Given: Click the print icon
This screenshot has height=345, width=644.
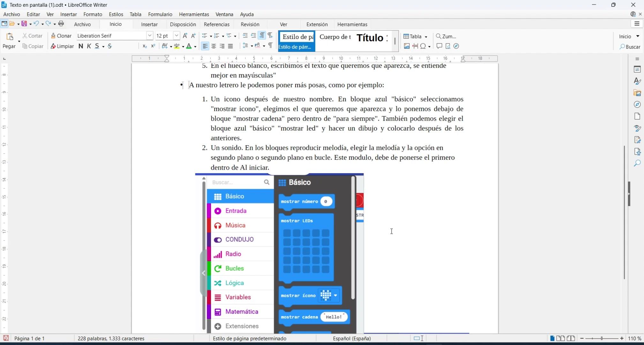Looking at the screenshot, I should (x=61, y=24).
